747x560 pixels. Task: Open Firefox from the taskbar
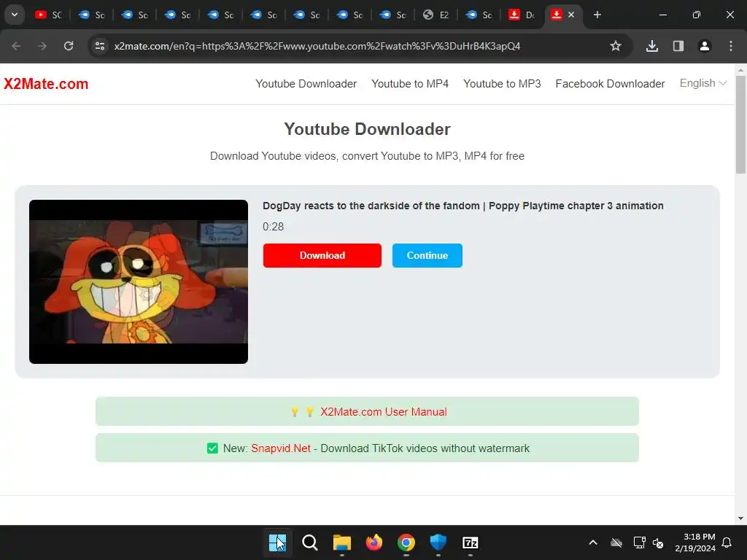coord(374,542)
